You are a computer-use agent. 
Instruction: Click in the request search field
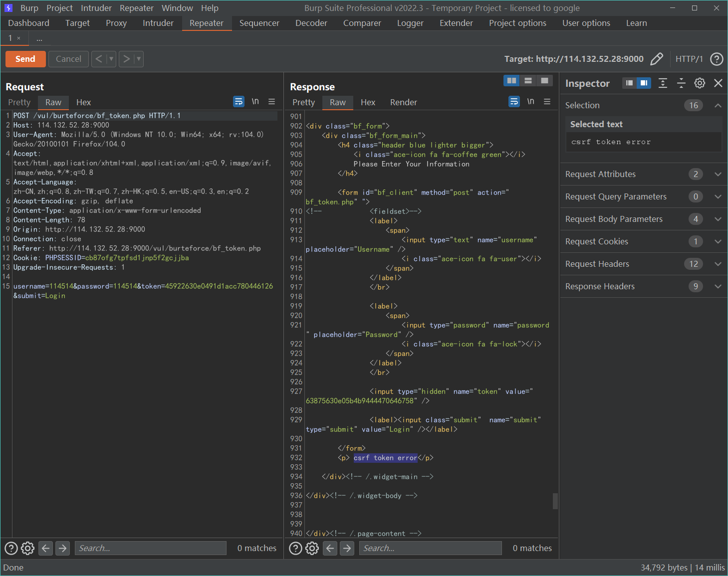[x=151, y=548]
